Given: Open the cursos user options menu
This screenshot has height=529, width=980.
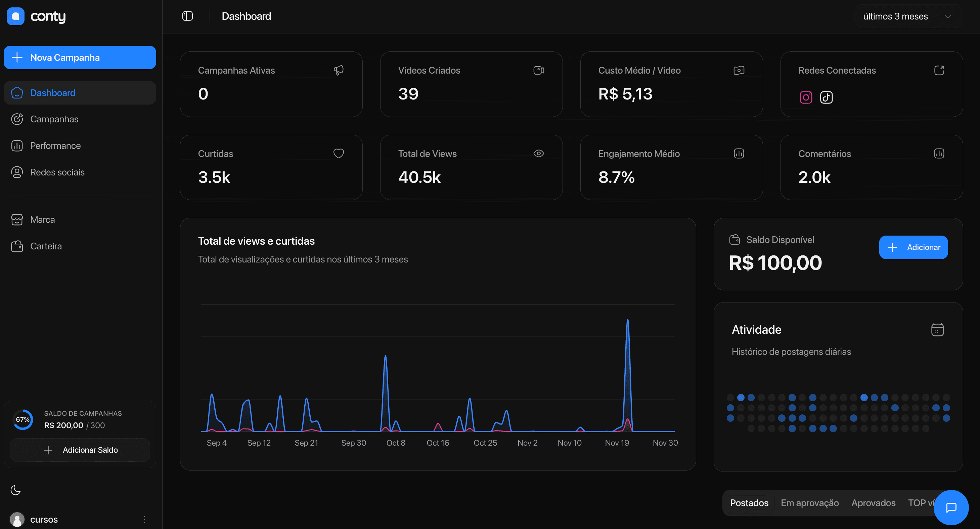Looking at the screenshot, I should coord(144,519).
